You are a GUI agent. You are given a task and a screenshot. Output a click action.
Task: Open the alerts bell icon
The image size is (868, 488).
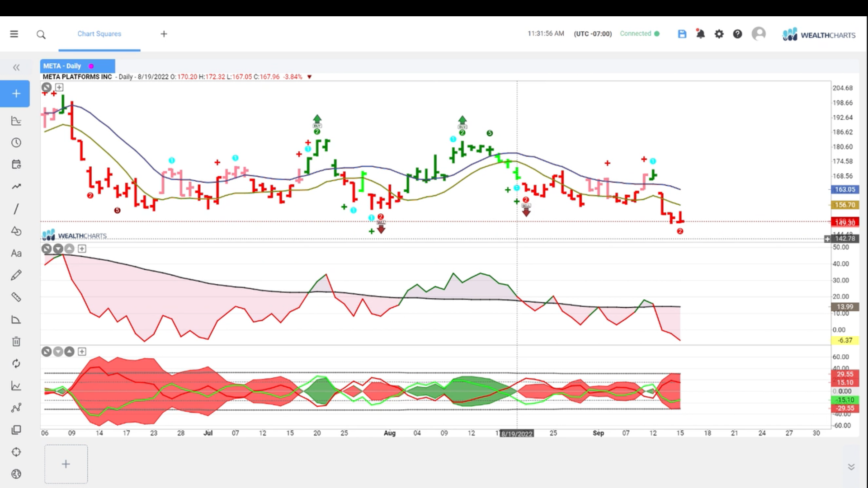coord(700,34)
